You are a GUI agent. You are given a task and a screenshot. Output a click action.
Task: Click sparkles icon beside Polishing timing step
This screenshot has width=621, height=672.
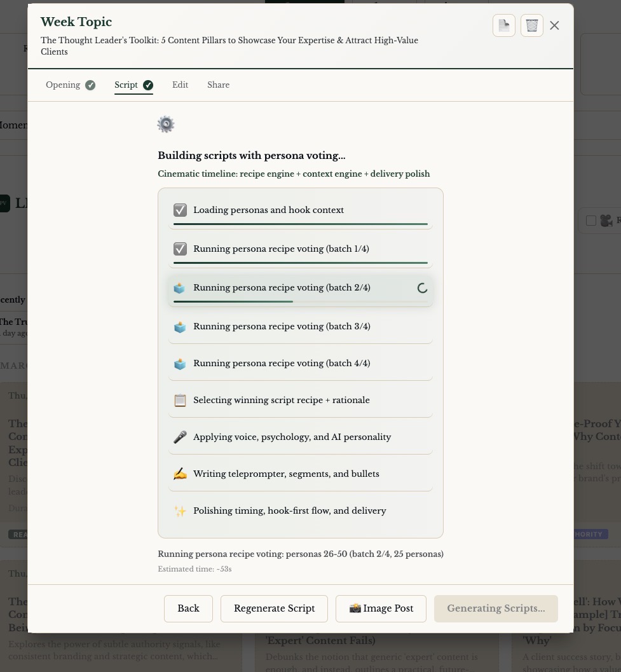point(180,511)
